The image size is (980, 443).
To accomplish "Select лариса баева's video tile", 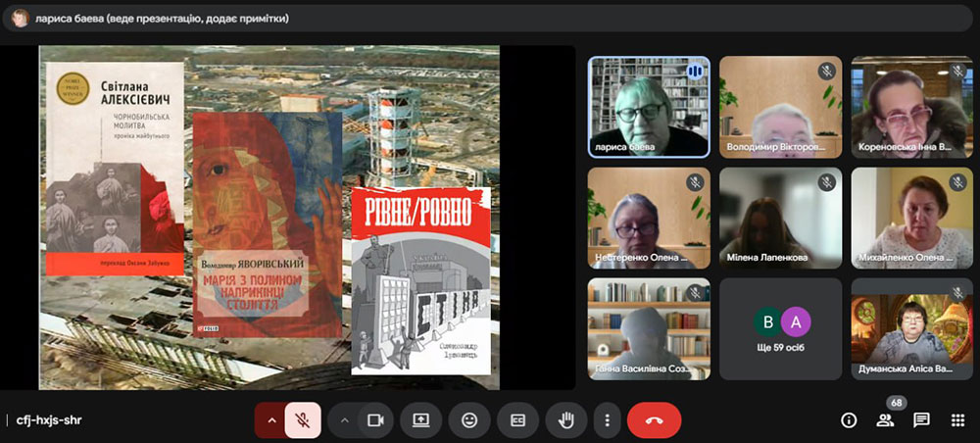I will [x=649, y=107].
